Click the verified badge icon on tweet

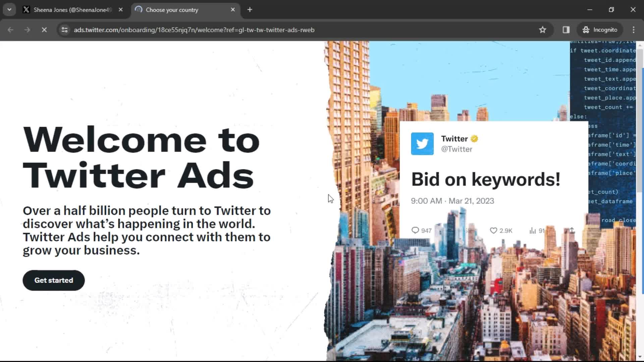474,138
